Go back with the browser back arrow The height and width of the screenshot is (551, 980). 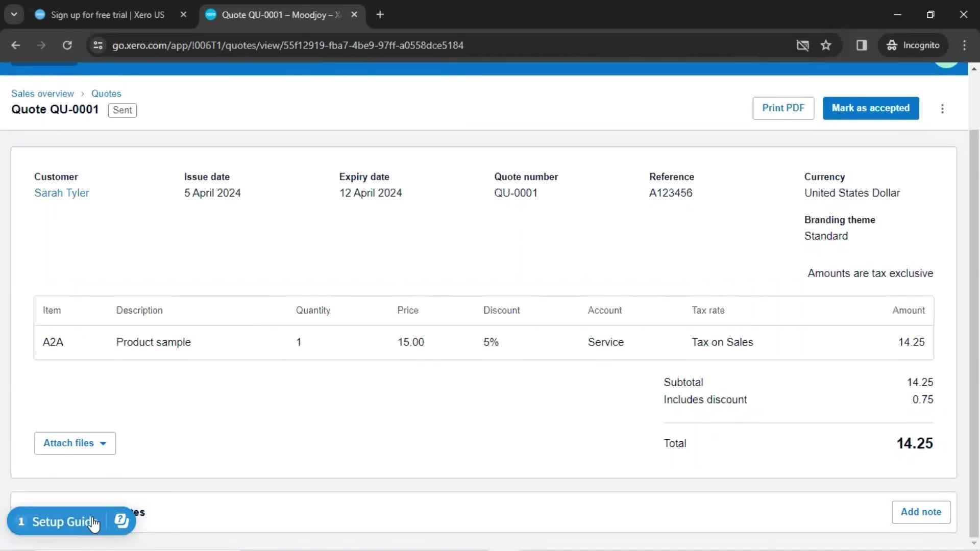coord(15,45)
